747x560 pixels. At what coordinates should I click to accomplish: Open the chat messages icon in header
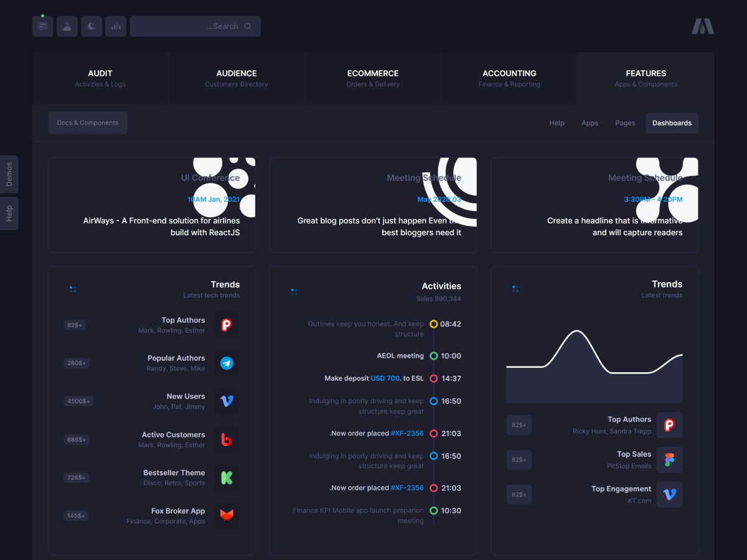click(42, 26)
